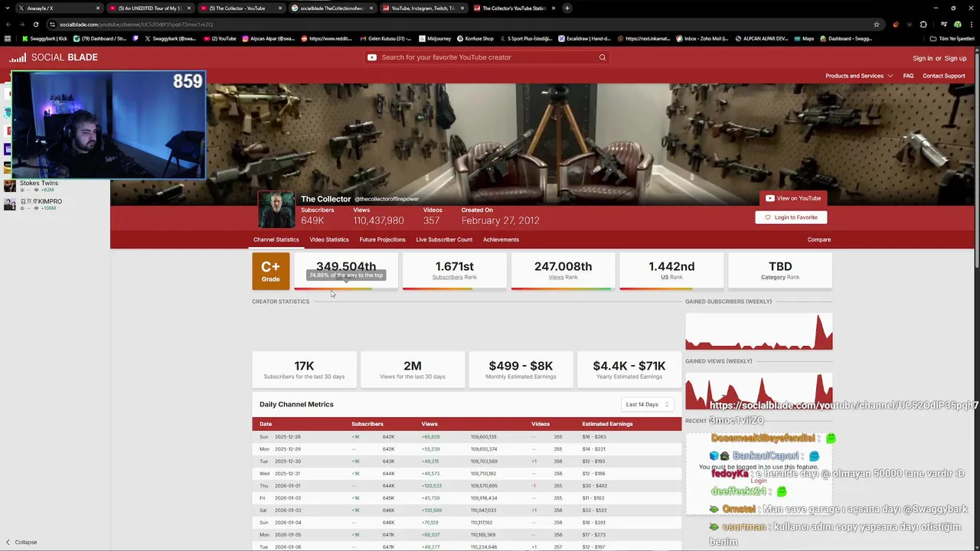The width and height of the screenshot is (980, 551).
Task: Open the Future Projections tab
Action: [382, 240]
